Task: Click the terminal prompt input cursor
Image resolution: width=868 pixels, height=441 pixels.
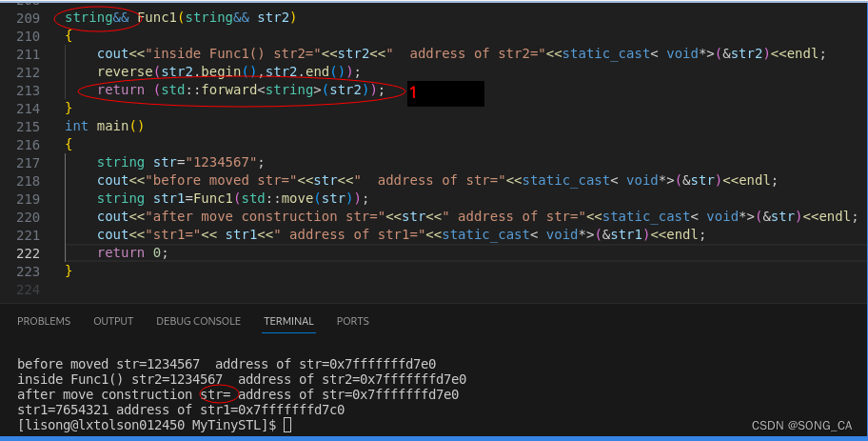Action: pos(287,425)
